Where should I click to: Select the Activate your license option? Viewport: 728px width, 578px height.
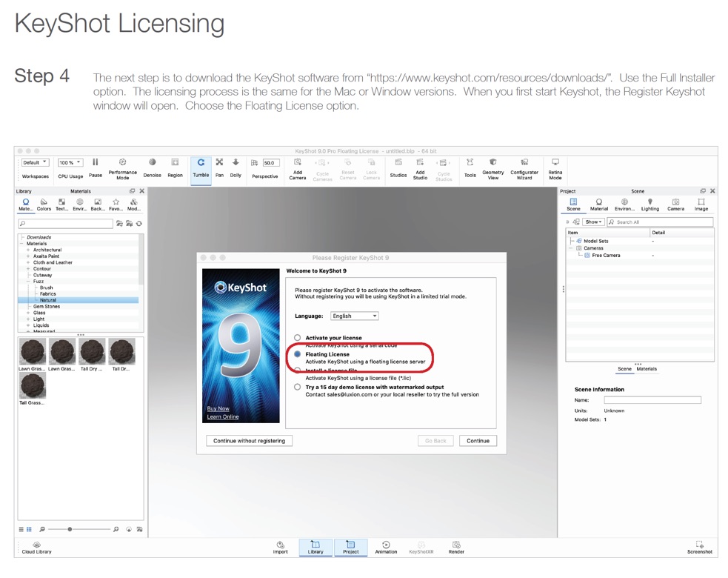297,338
